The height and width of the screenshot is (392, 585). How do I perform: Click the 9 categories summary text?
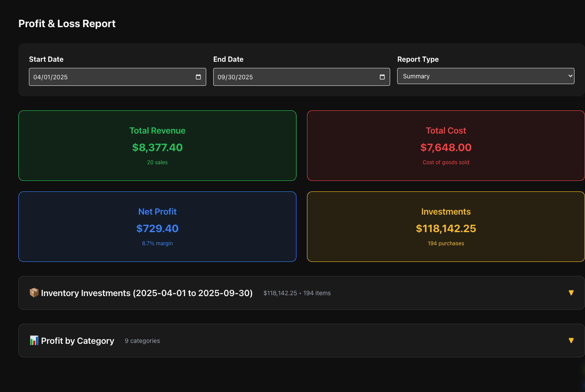pos(142,341)
